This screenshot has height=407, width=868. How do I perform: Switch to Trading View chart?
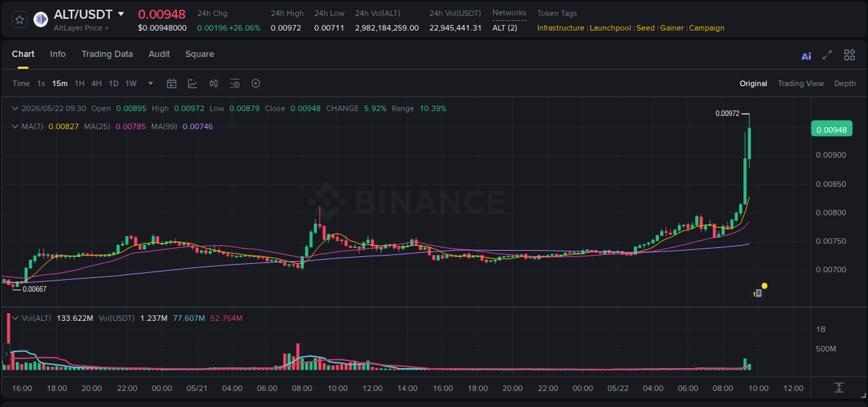click(x=801, y=83)
